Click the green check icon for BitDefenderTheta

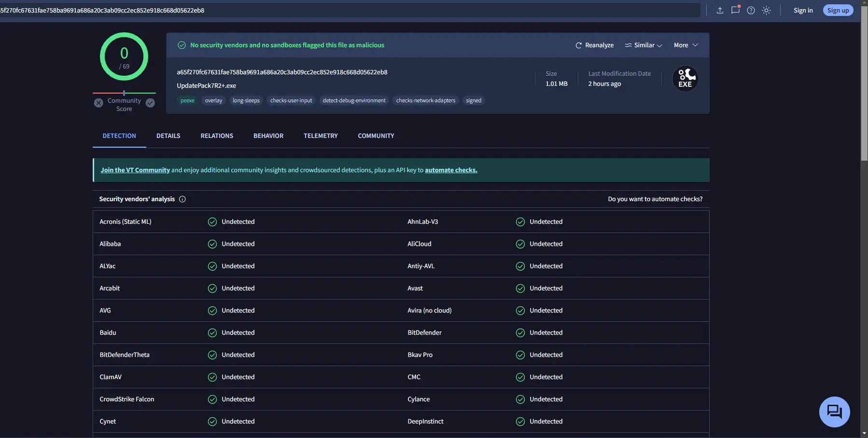(212, 355)
